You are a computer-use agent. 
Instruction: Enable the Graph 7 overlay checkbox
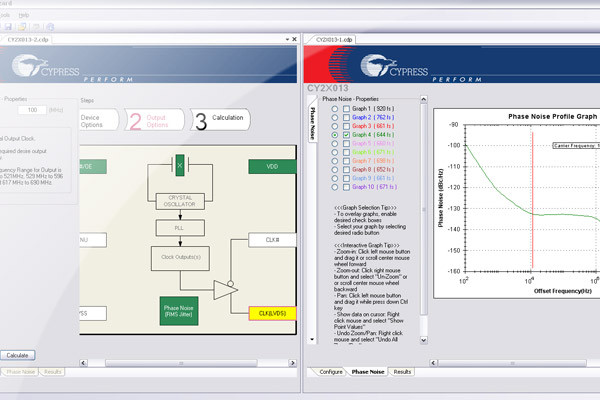point(346,161)
